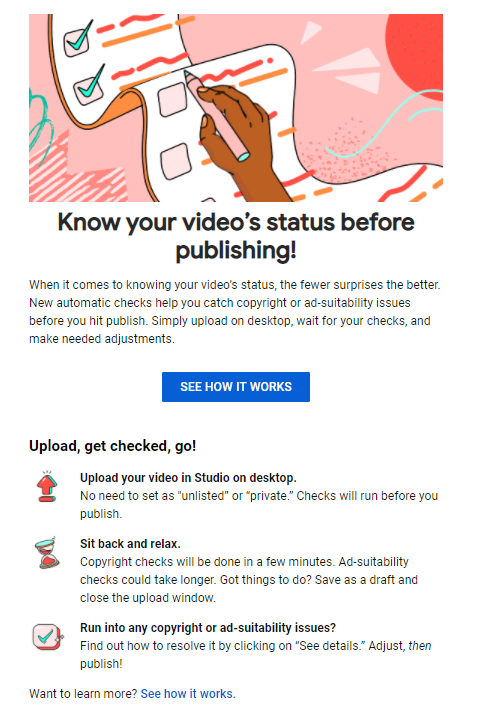Click the hourglass icon beside Sit back

[47, 553]
